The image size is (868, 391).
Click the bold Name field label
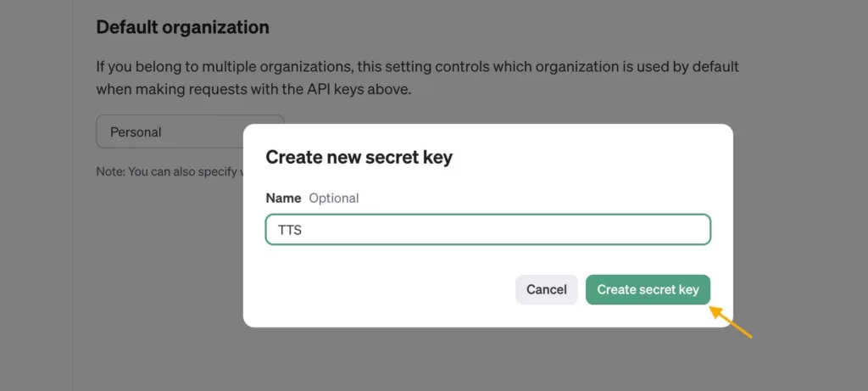(x=283, y=198)
